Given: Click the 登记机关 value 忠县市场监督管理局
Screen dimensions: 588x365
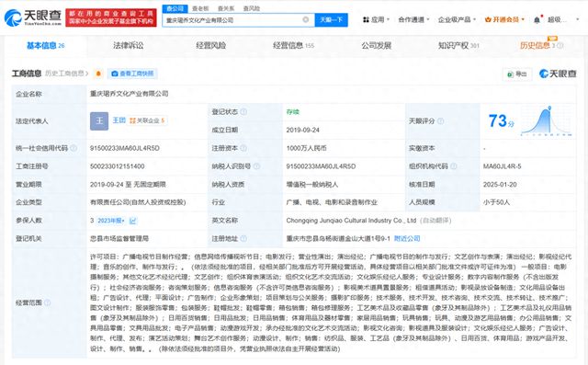Looking at the screenshot, I should coord(119,238).
